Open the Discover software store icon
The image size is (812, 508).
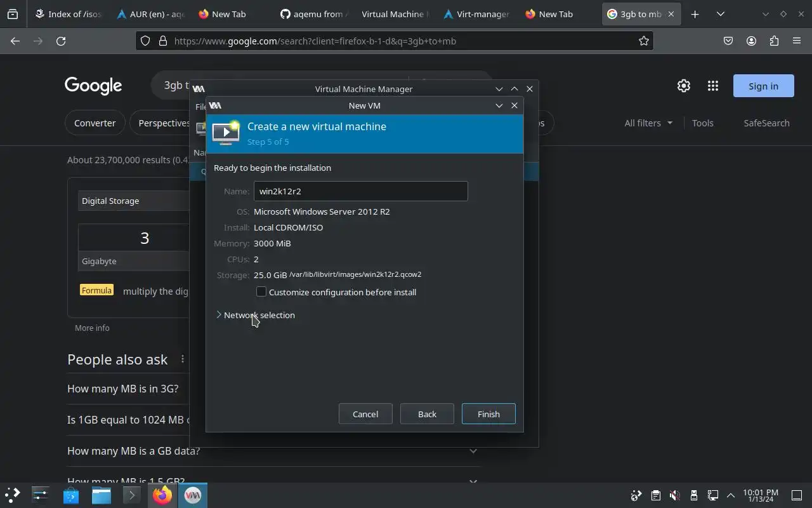click(x=71, y=495)
